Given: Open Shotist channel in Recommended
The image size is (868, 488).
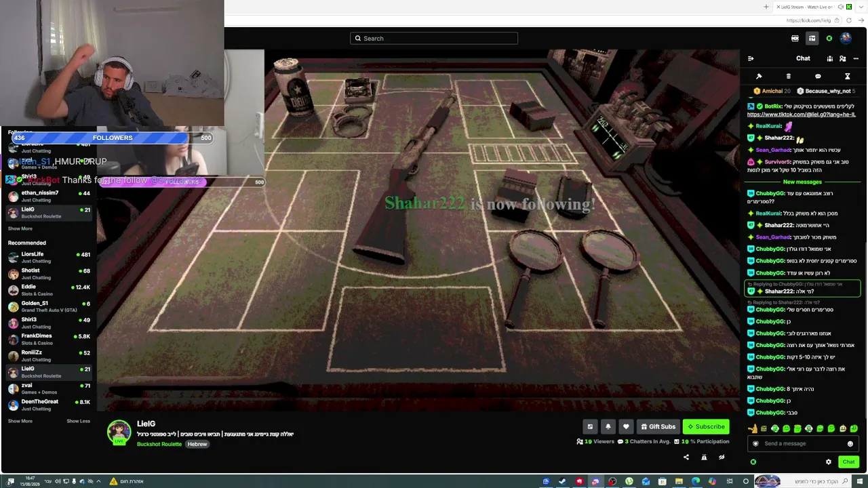Looking at the screenshot, I should point(49,274).
